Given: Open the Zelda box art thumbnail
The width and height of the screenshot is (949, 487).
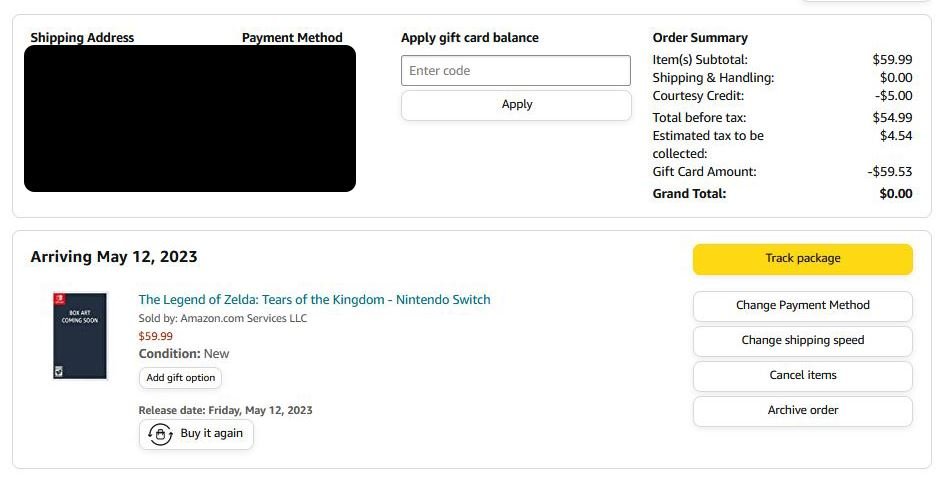Looking at the screenshot, I should 80,336.
